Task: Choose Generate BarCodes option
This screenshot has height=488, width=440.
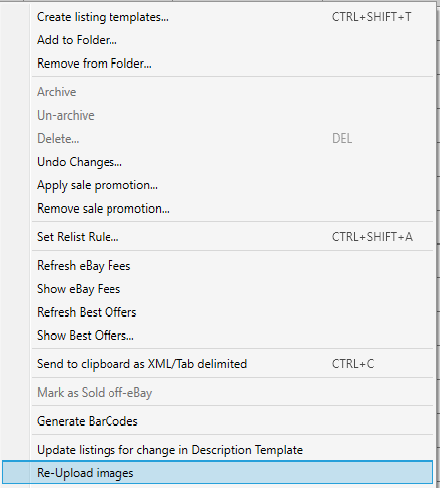Action: [x=217, y=421]
